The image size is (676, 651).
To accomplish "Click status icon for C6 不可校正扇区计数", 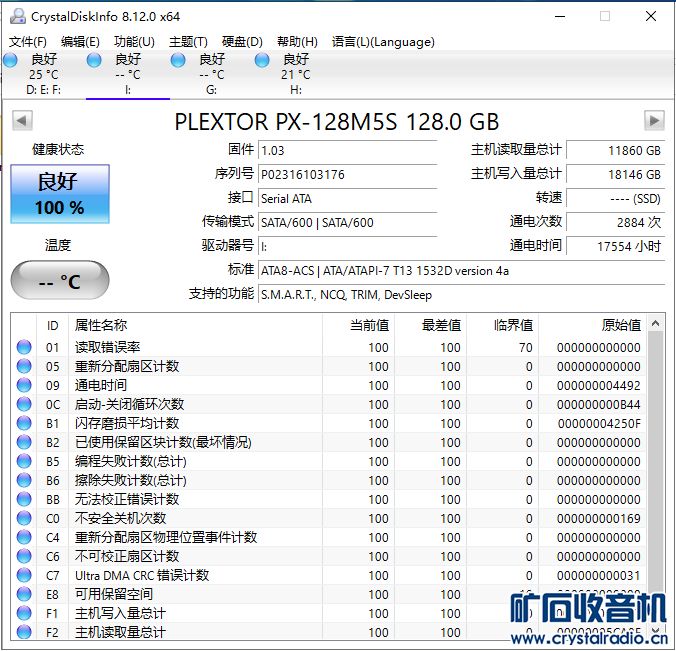I will (x=24, y=556).
